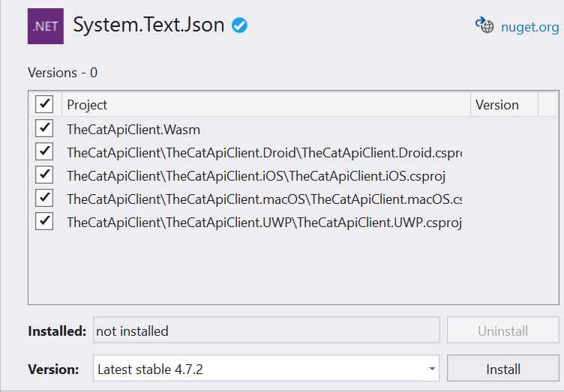Select the TheCatApiClient.Droid.csproj row text

tap(264, 153)
